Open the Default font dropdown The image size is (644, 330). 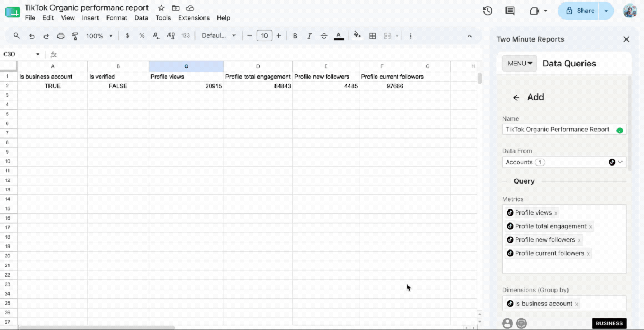coord(219,35)
